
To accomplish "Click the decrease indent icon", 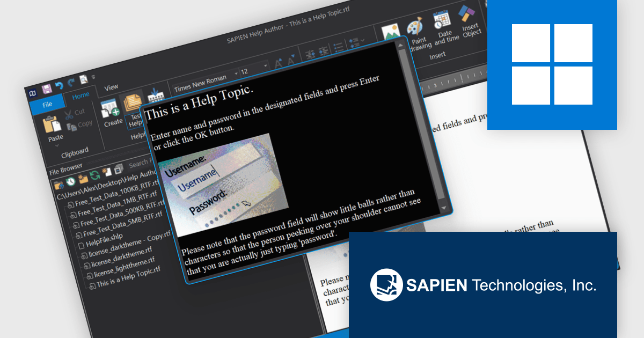I will click(310, 54).
